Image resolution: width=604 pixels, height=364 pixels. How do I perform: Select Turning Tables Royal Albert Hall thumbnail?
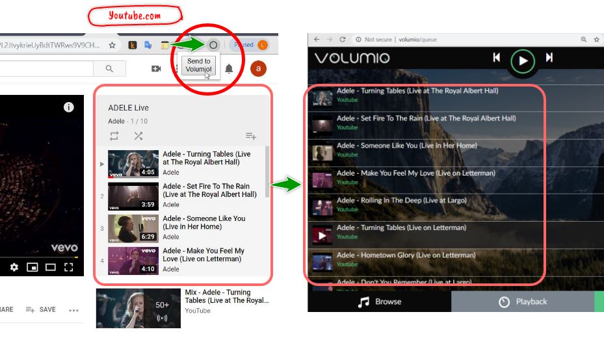tap(133, 164)
